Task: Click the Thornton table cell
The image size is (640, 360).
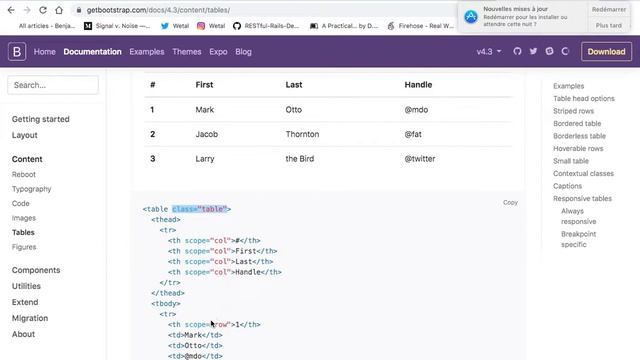Action: pos(302,134)
